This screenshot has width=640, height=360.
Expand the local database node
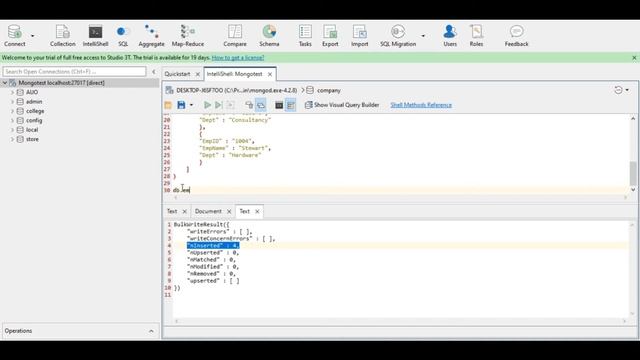pos(13,130)
